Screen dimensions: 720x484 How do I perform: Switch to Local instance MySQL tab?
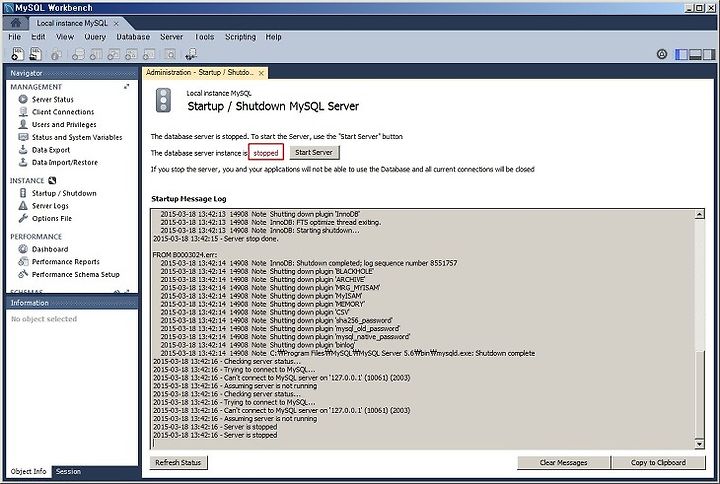[72, 23]
